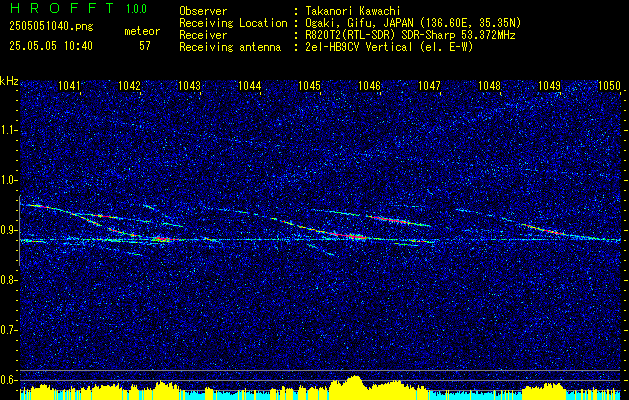The height and width of the screenshot is (400, 629).
Task: Click the kHz axis unit label
Action: pos(9,81)
